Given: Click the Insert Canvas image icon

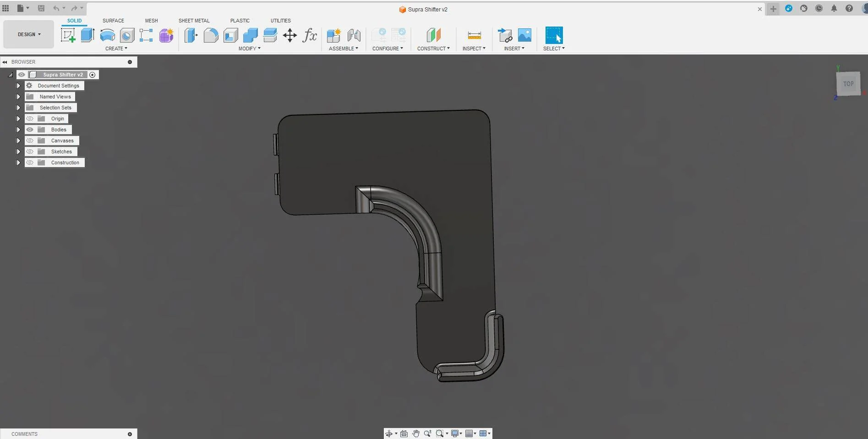Looking at the screenshot, I should tap(524, 35).
